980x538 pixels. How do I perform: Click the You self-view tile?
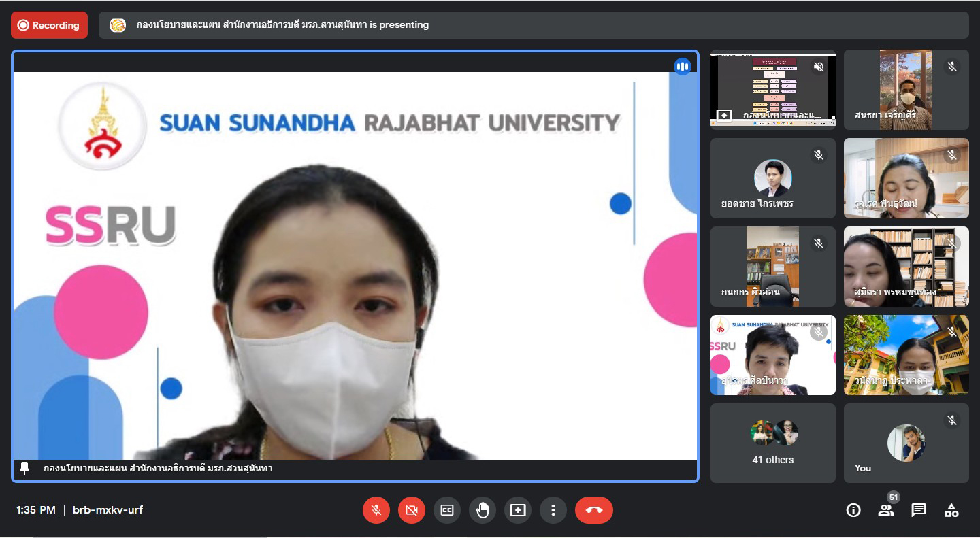click(x=906, y=443)
